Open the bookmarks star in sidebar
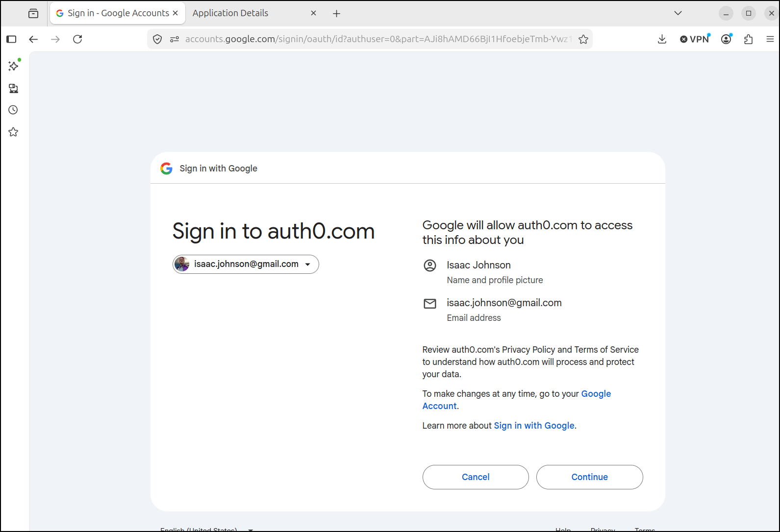 (x=13, y=132)
